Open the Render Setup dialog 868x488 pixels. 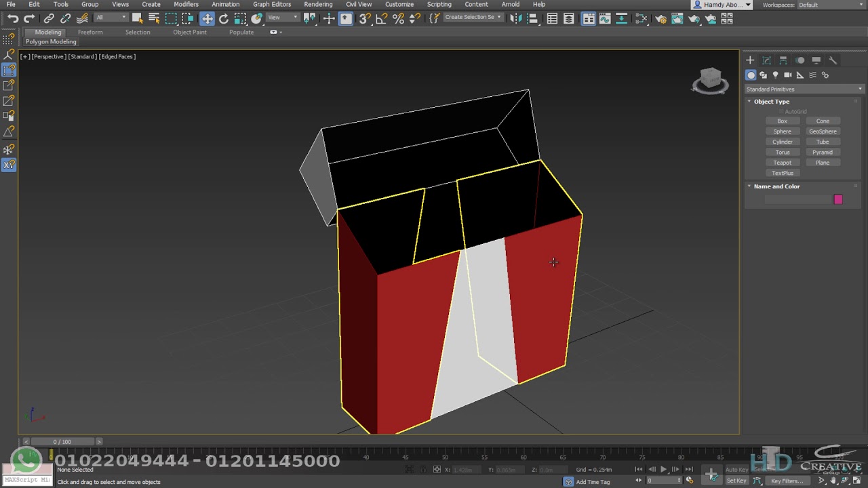tap(661, 19)
